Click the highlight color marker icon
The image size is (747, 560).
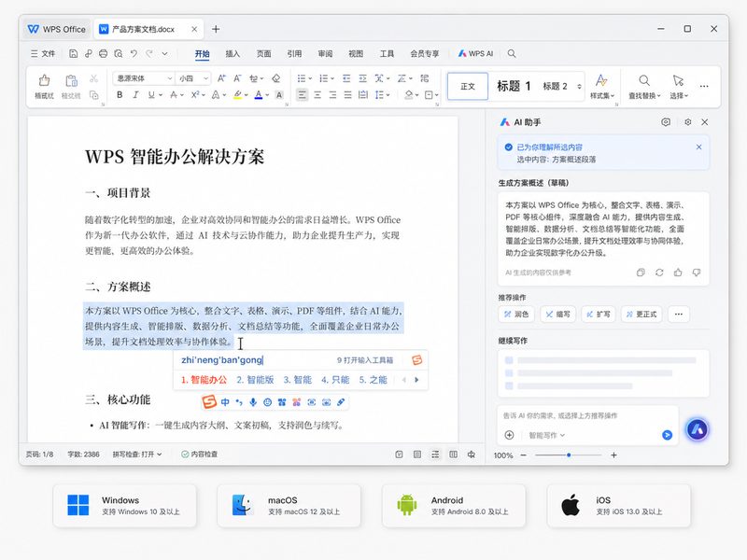(238, 95)
